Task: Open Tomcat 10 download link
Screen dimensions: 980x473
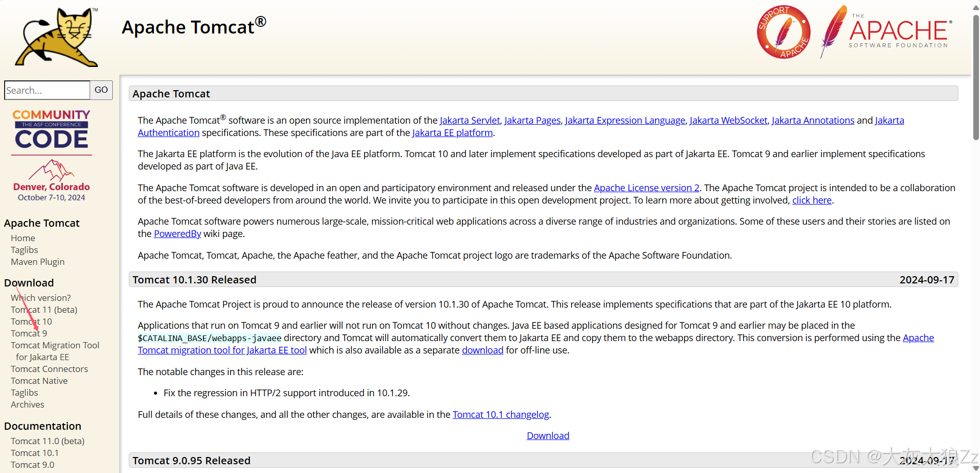Action: 31,322
